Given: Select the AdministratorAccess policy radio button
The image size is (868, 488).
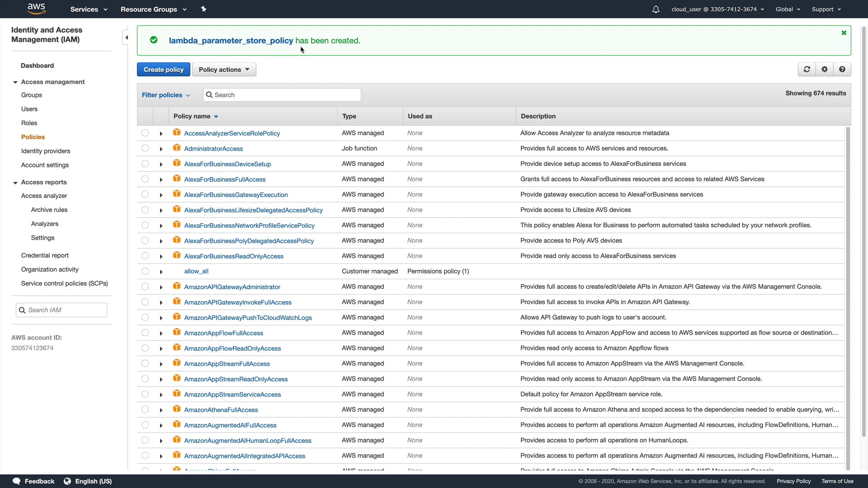Looking at the screenshot, I should pyautogui.click(x=145, y=148).
